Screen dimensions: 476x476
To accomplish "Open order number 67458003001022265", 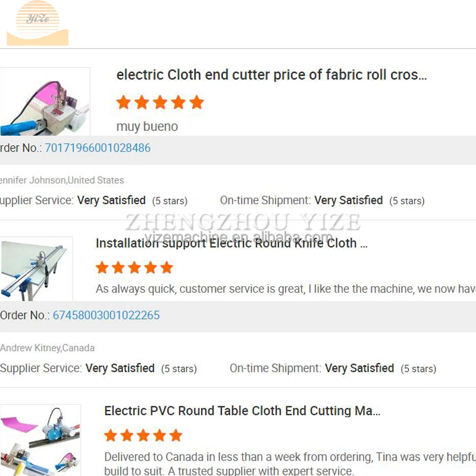I will pos(106,315).
